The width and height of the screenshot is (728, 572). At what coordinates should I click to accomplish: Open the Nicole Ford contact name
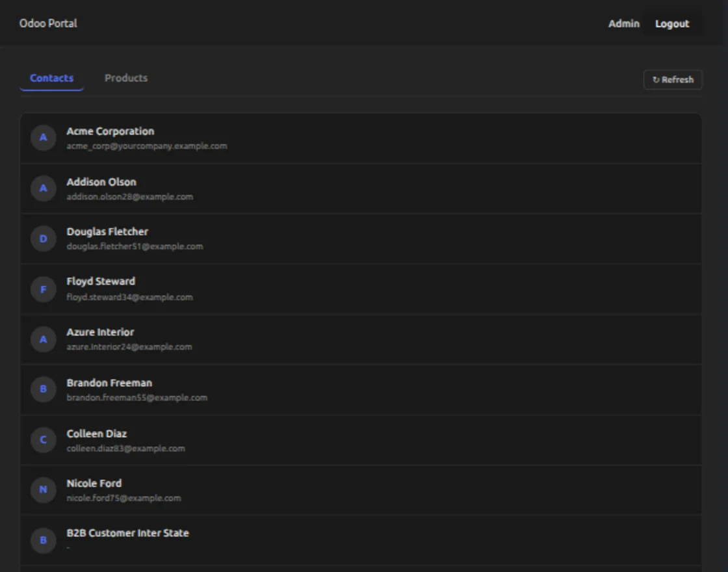(94, 483)
